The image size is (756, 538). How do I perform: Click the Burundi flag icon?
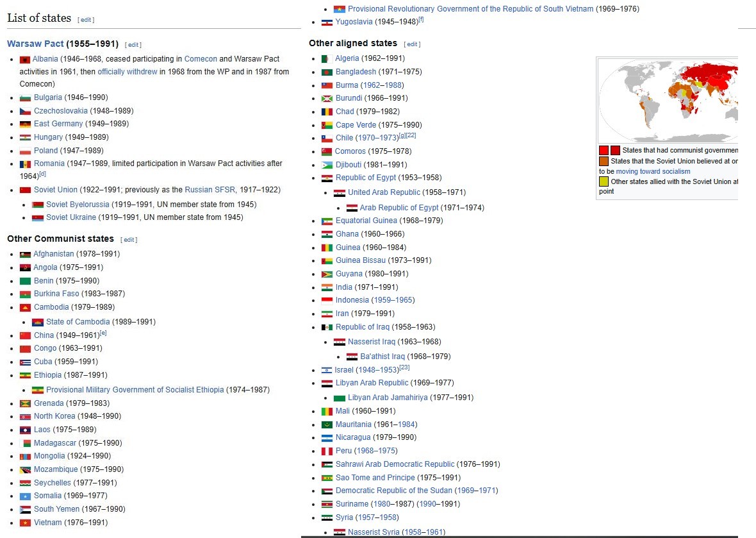[x=327, y=99]
